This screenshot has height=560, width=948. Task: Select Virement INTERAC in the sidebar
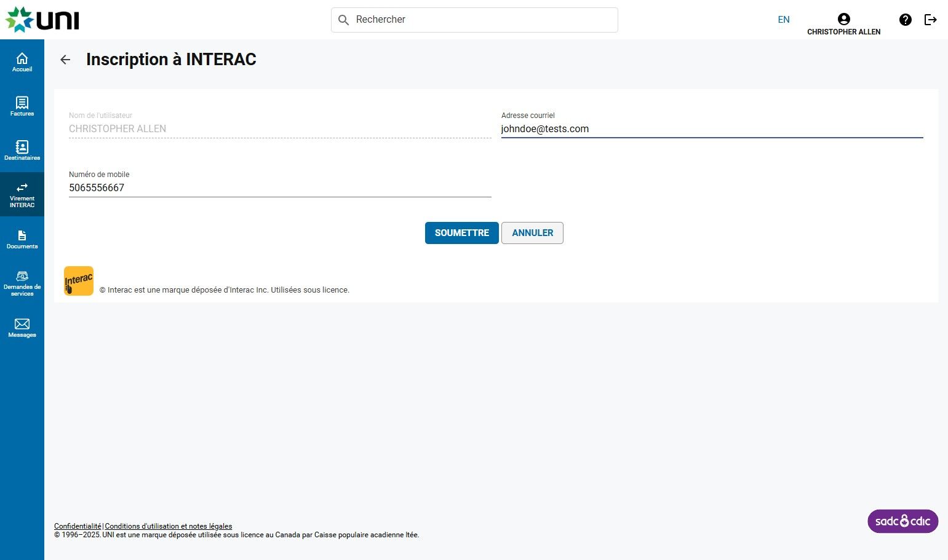click(x=22, y=195)
